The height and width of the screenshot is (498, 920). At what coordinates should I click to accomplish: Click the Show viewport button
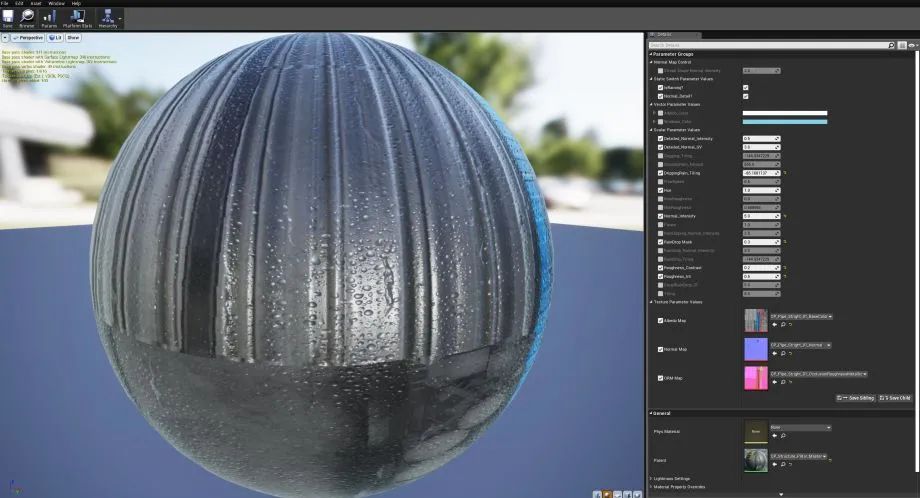pyautogui.click(x=73, y=38)
